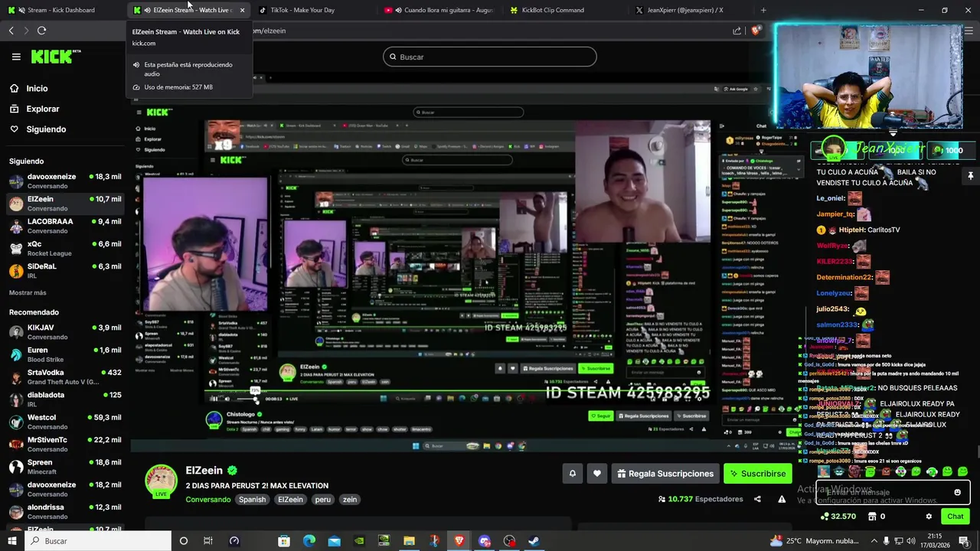Click the heart follow button
Screen dimensions: 980x551
tap(597, 474)
